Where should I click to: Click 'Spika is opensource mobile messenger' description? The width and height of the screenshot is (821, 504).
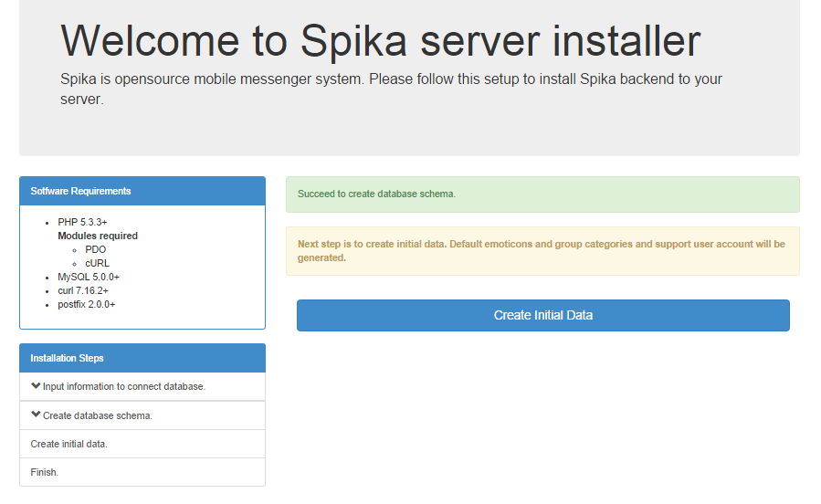tap(391, 89)
